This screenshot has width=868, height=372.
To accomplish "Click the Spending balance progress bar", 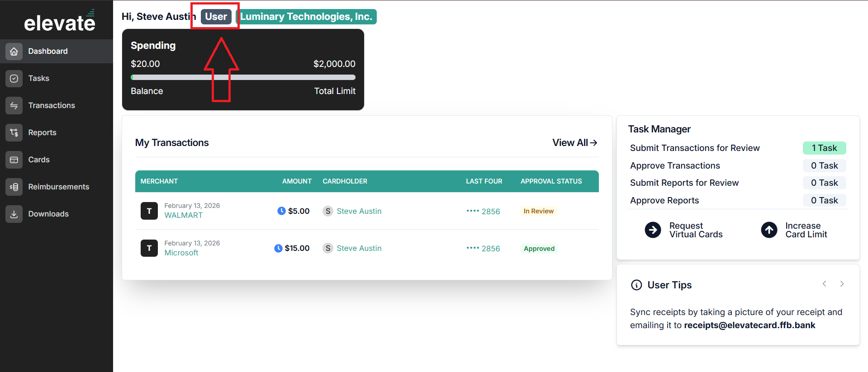I will [243, 77].
